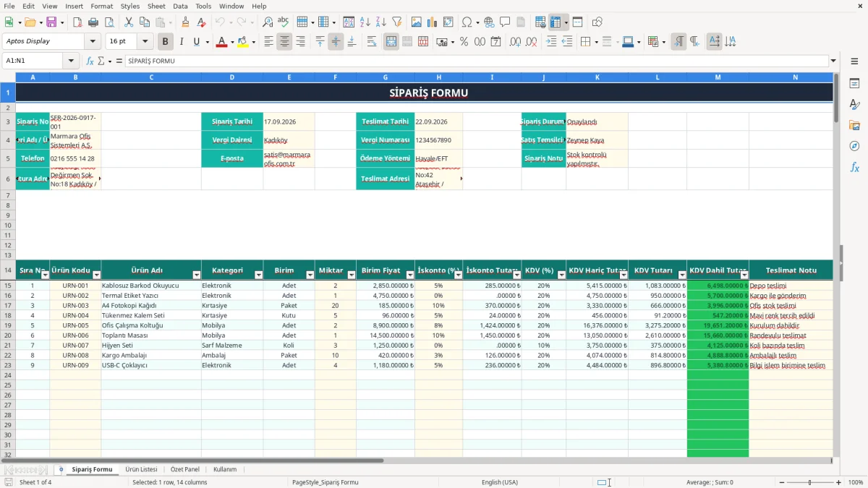Toggle Freeze Rows and Columns
The height and width of the screenshot is (488, 868).
pos(556,22)
